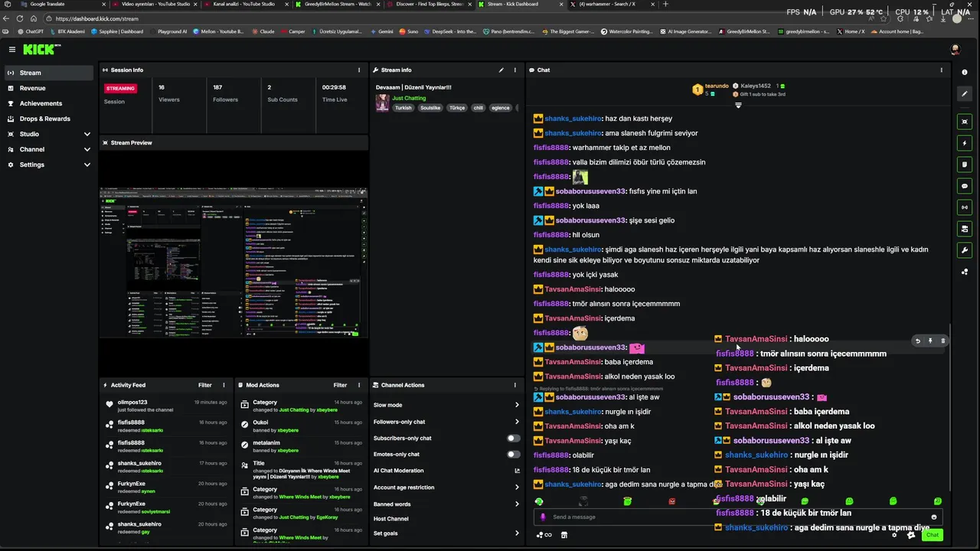Open Stream info panel options menu
Screen dimensions: 980x551
[515, 70]
